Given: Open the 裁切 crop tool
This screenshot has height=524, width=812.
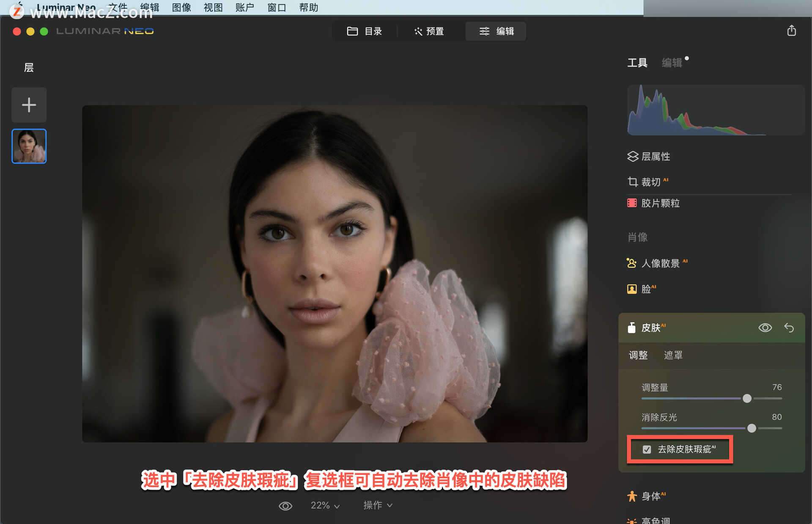Looking at the screenshot, I should coord(647,182).
